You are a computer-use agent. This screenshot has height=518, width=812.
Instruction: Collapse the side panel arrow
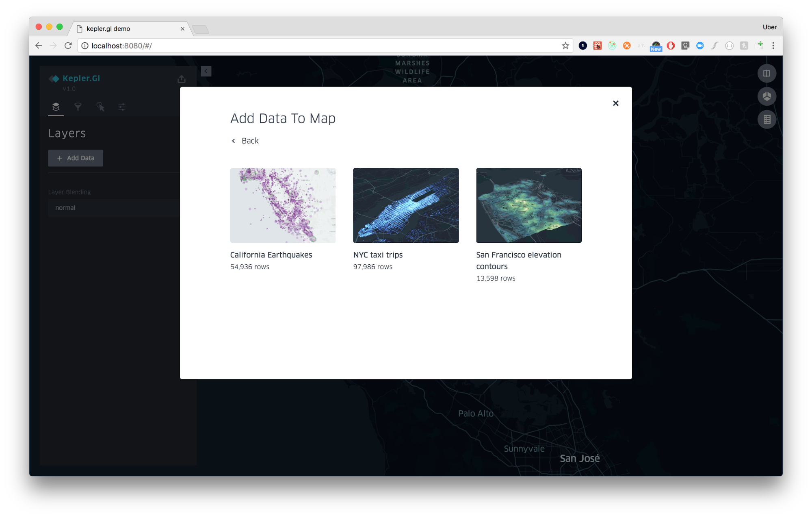point(206,72)
